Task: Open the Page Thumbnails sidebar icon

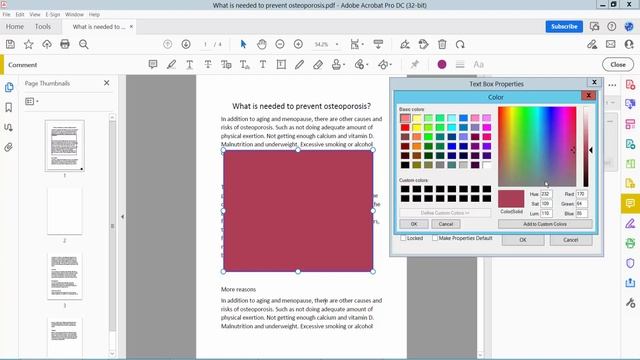Action: click(9, 87)
